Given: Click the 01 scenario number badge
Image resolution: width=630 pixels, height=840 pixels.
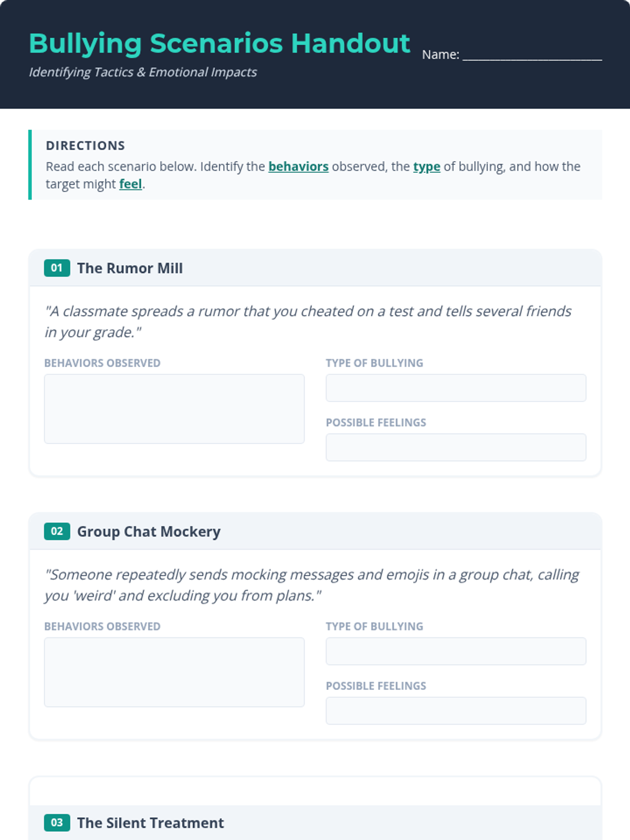Looking at the screenshot, I should (57, 268).
